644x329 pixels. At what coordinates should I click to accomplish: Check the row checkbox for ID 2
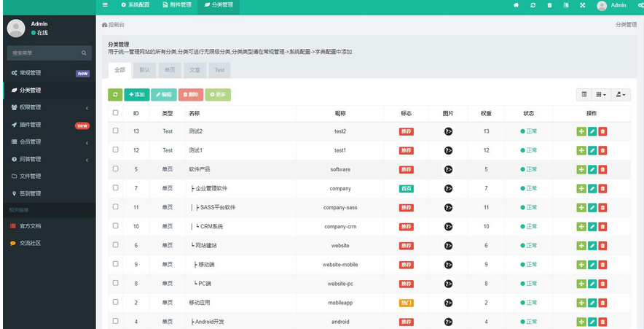click(x=115, y=302)
